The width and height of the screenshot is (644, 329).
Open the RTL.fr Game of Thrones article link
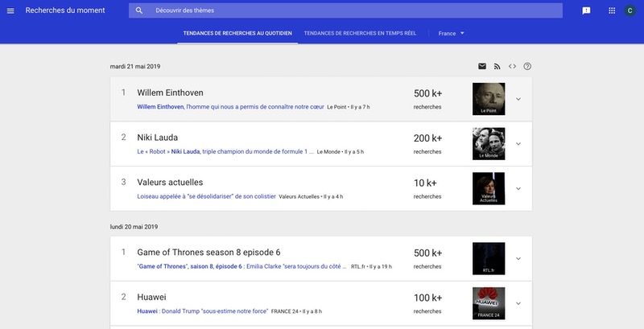point(242,266)
